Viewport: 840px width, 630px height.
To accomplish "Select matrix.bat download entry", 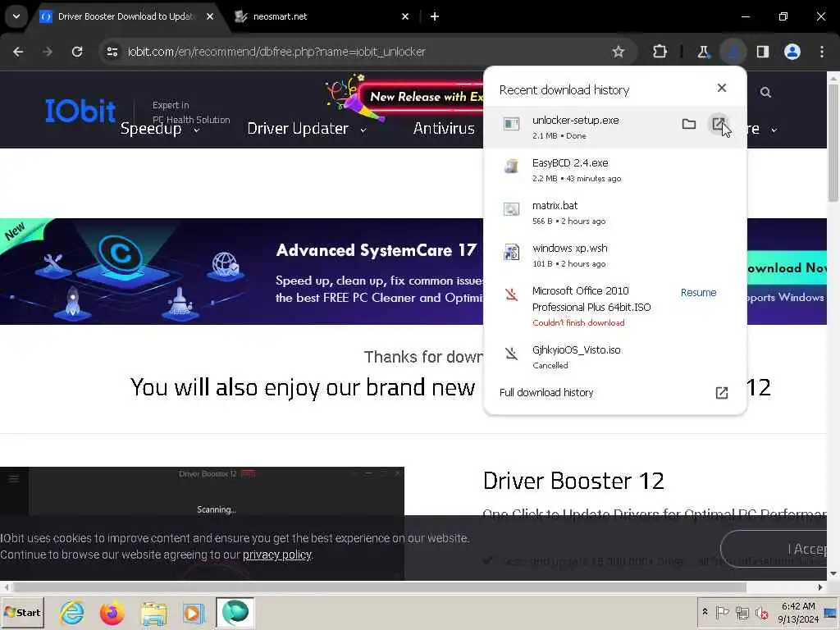I will (614, 212).
